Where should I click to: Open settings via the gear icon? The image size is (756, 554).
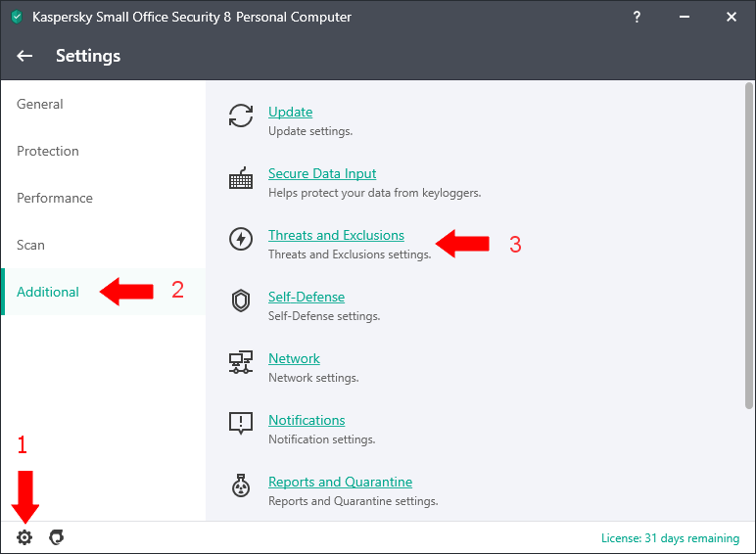pos(24,537)
